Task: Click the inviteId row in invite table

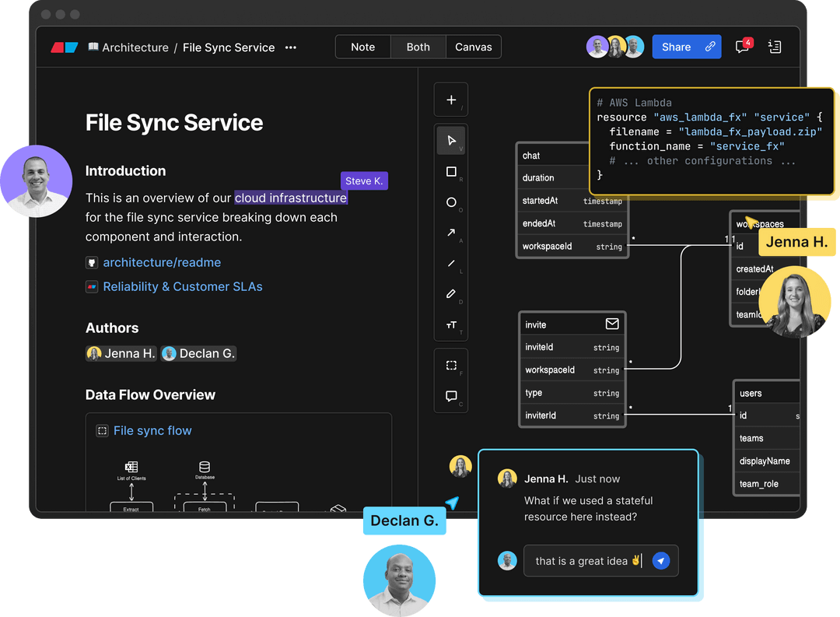Action: click(x=572, y=347)
